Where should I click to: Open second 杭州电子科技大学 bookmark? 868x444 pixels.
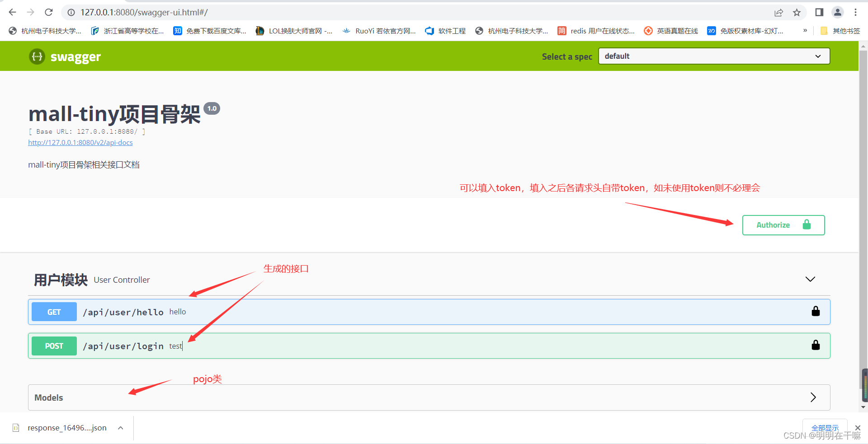pos(512,31)
